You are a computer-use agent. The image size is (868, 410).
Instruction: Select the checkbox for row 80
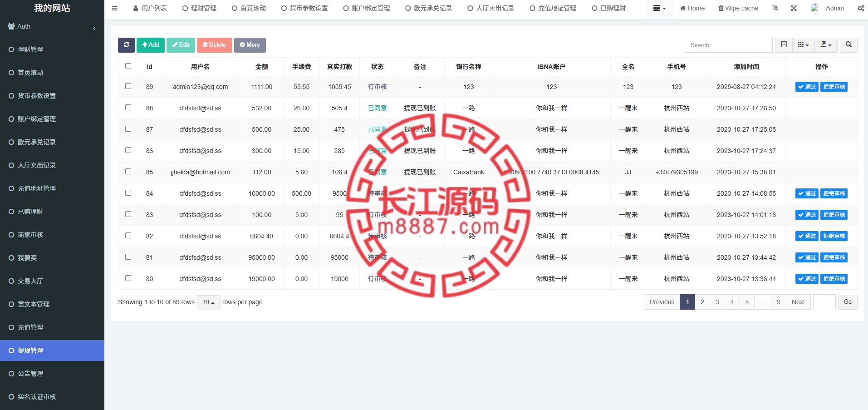click(x=128, y=278)
